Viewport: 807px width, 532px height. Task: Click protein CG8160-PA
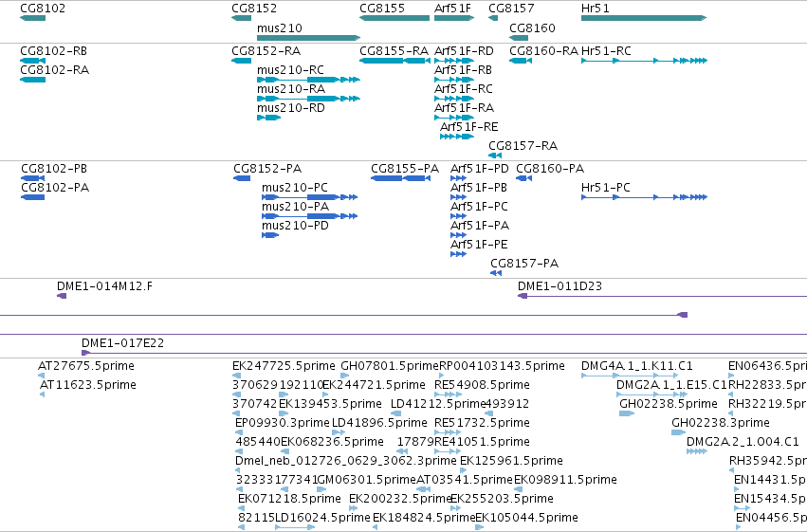523,178
